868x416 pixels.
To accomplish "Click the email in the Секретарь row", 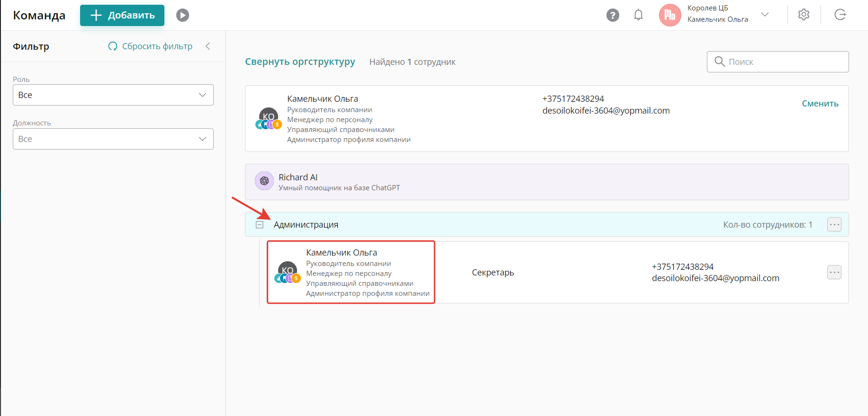I will pos(715,278).
